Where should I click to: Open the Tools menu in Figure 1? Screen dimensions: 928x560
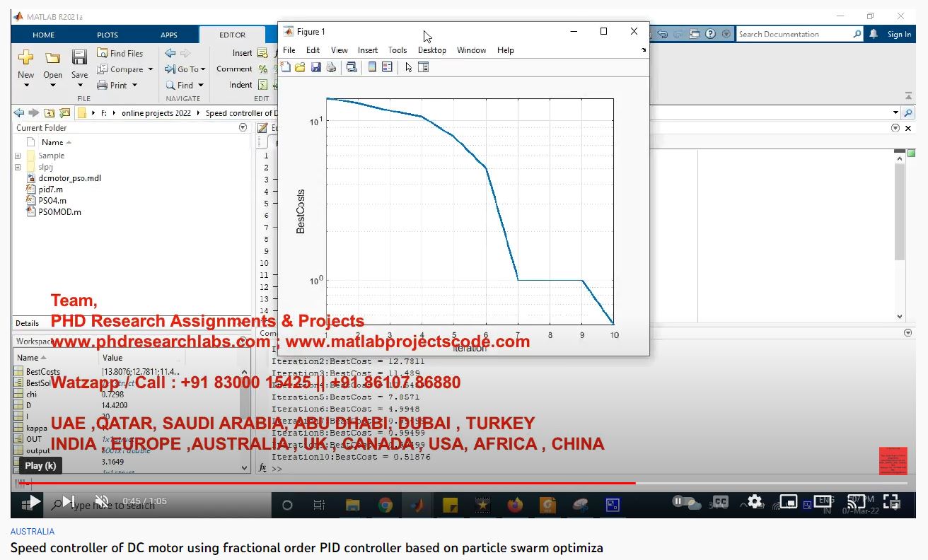pyautogui.click(x=398, y=50)
